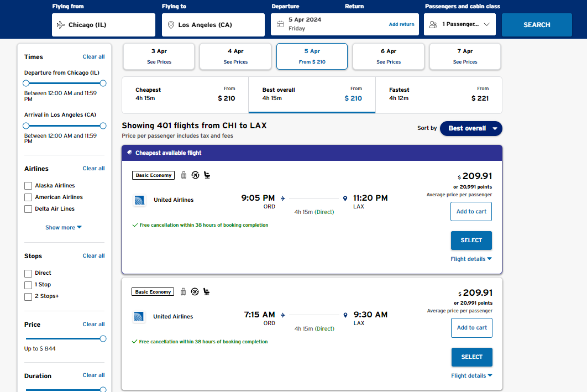Screen dimensions: 587x392
Task: Click no-changes icon on 7:15 AM flight
Action: click(x=195, y=292)
